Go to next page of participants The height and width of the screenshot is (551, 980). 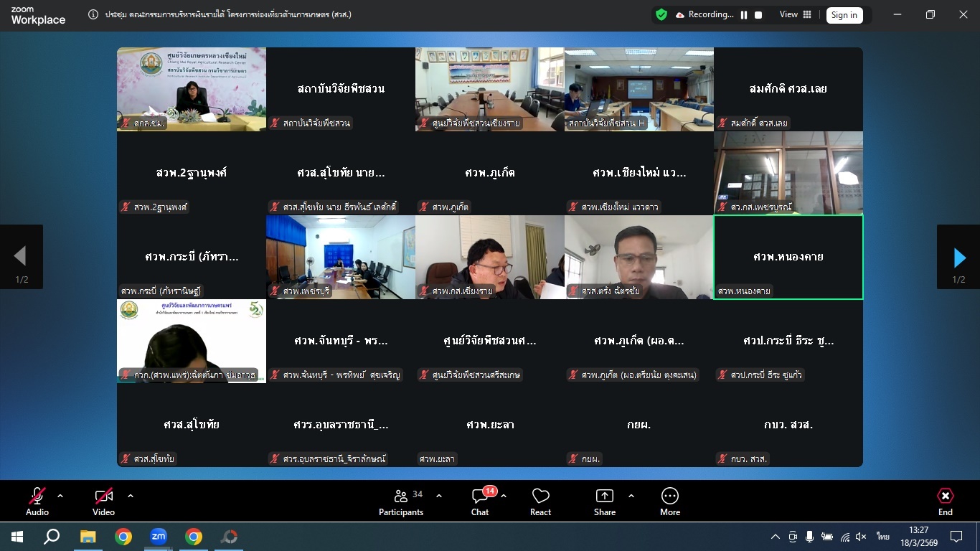[959, 257]
